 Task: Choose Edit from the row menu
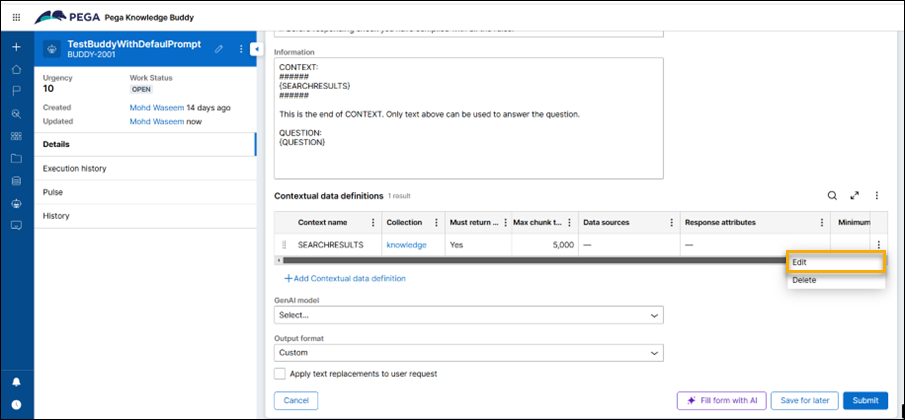836,261
